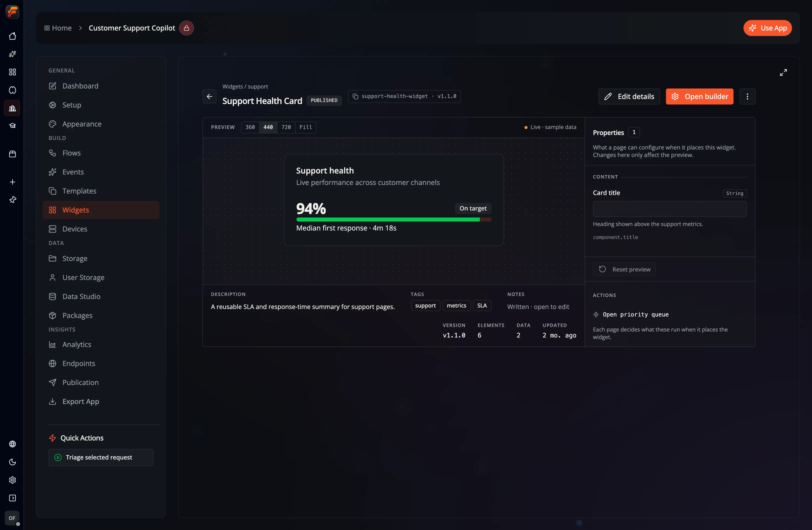
Task: Click the collapse sidebar panel icon
Action: (x=12, y=498)
